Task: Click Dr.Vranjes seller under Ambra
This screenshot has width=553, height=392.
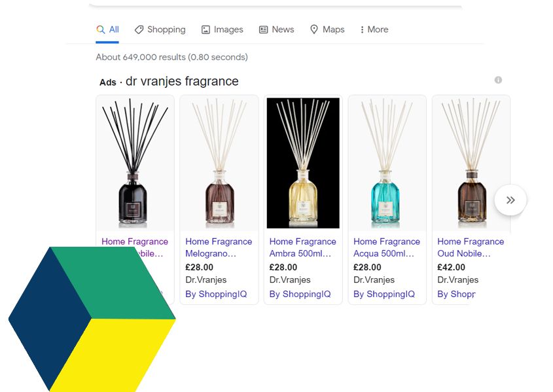Action: [290, 280]
